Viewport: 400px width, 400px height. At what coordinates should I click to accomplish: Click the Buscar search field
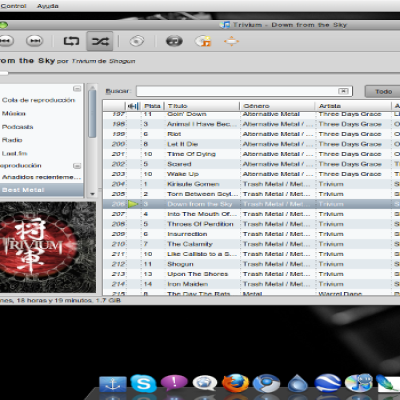click(244, 91)
